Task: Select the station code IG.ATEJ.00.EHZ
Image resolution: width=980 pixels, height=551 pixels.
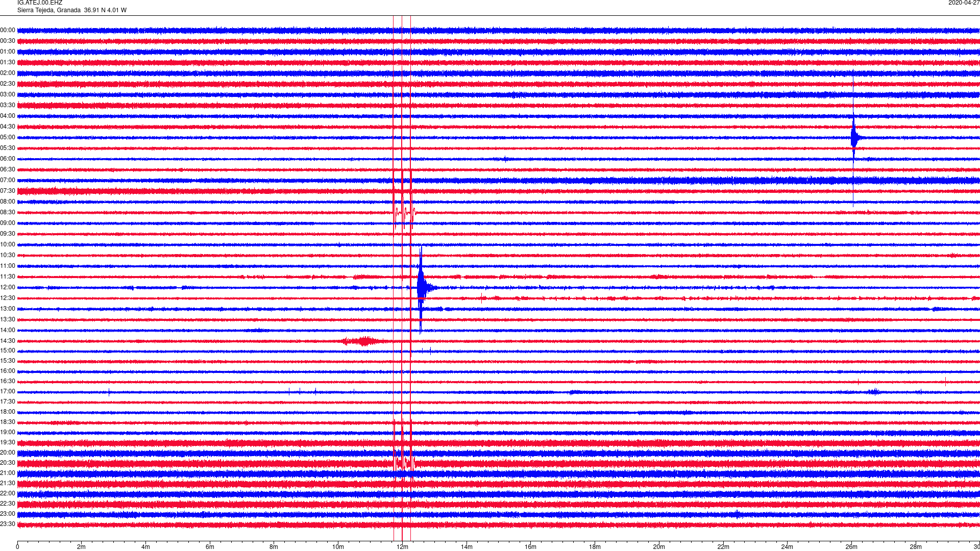Action: coord(40,3)
